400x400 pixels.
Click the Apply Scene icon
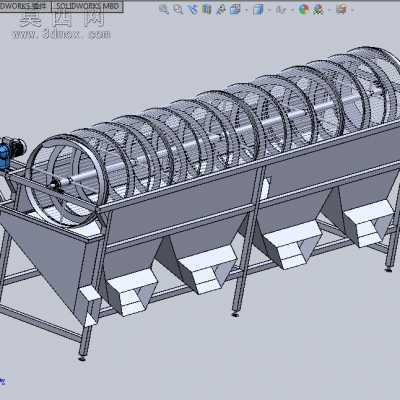(318, 9)
